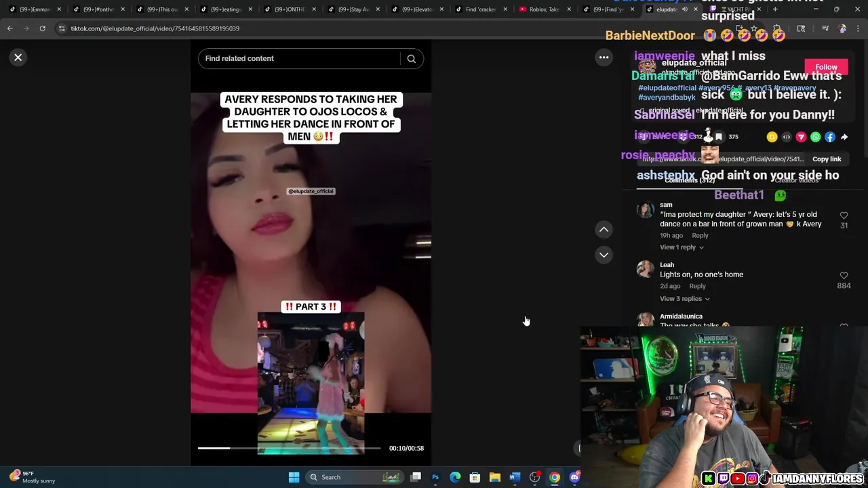Switch to the '(99+)This our' browser tab
Screen dimensions: 868x488
pyautogui.click(x=162, y=9)
